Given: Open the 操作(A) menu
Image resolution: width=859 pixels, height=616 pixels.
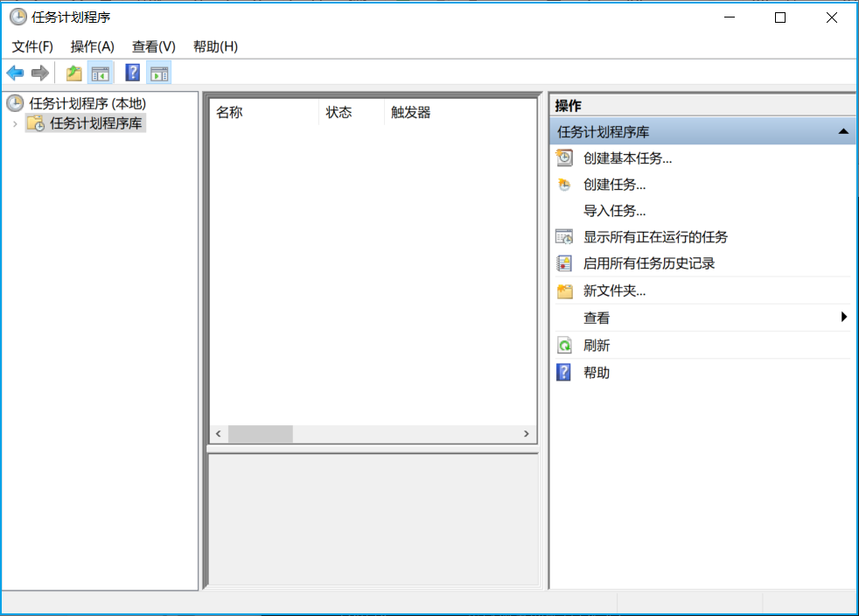Looking at the screenshot, I should (x=91, y=46).
